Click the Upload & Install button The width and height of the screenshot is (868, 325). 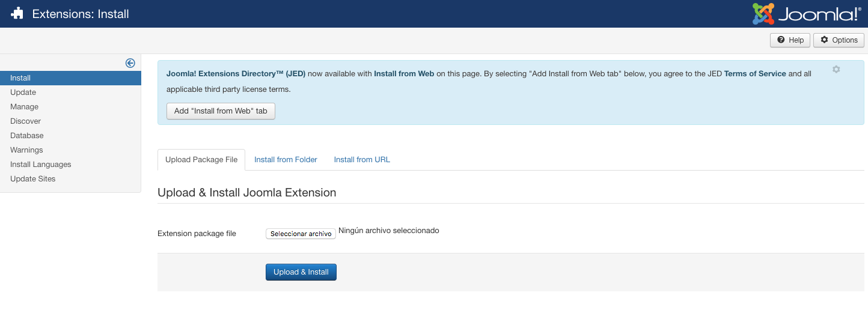301,272
